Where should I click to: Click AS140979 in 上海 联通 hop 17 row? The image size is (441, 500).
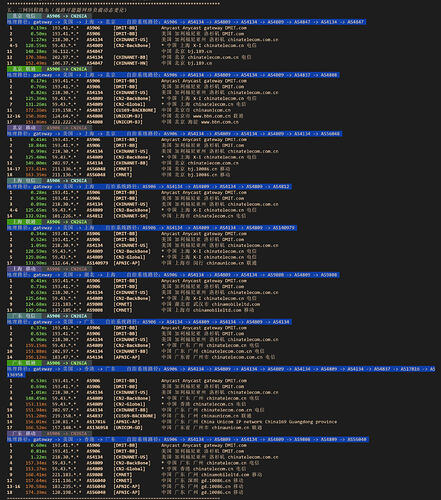coord(97,263)
